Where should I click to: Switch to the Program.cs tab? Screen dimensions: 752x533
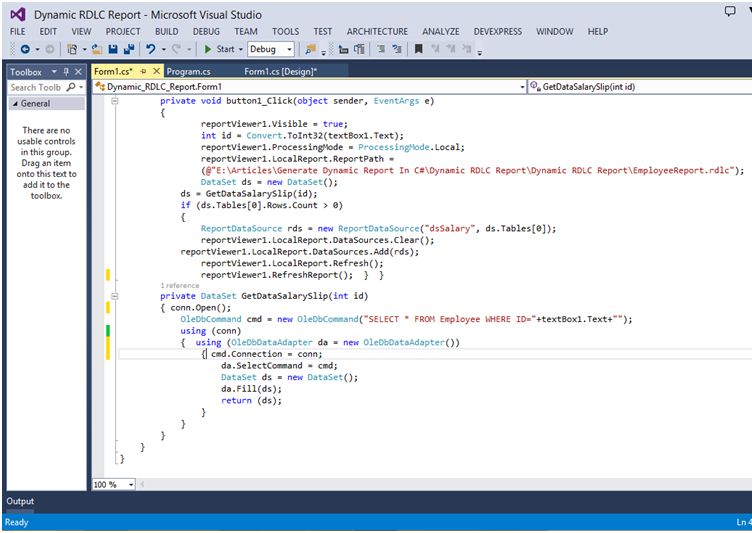(x=188, y=72)
